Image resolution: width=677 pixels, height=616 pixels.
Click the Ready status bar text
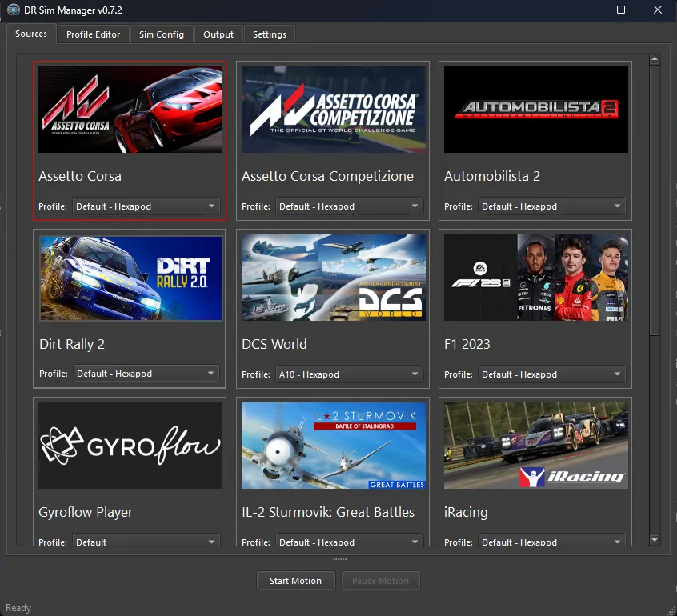point(18,608)
